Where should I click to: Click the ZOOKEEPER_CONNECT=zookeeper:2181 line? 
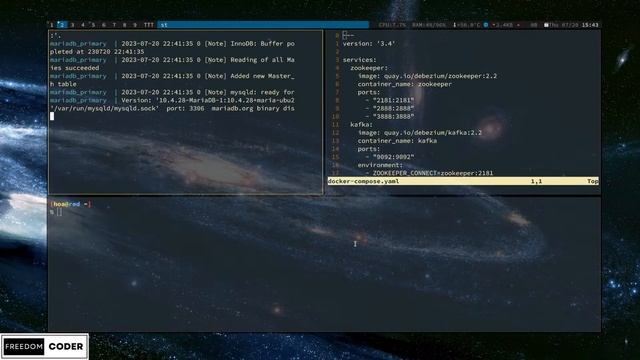pos(429,173)
